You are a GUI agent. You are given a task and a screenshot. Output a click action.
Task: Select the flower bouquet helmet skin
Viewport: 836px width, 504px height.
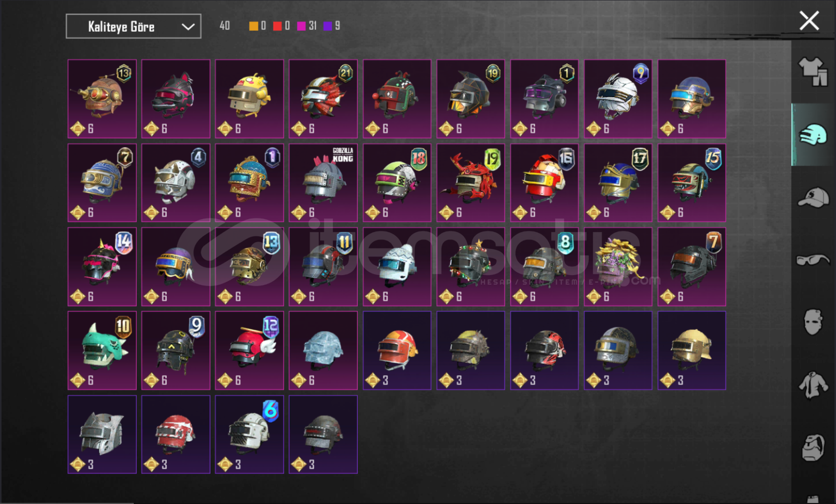(618, 267)
